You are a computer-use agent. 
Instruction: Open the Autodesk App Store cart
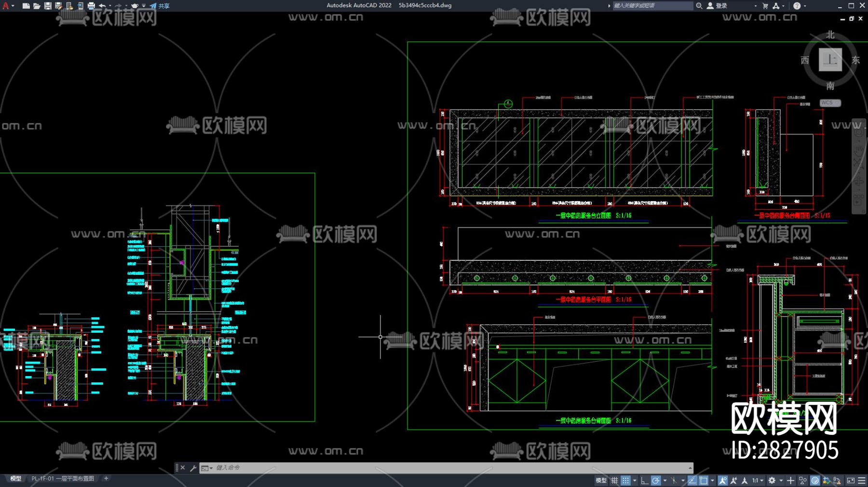tap(765, 6)
